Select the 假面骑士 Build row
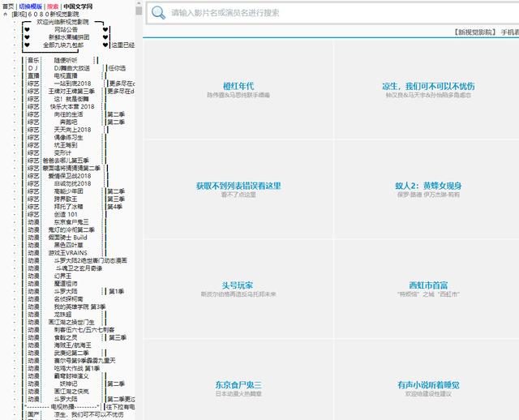 click(x=67, y=238)
